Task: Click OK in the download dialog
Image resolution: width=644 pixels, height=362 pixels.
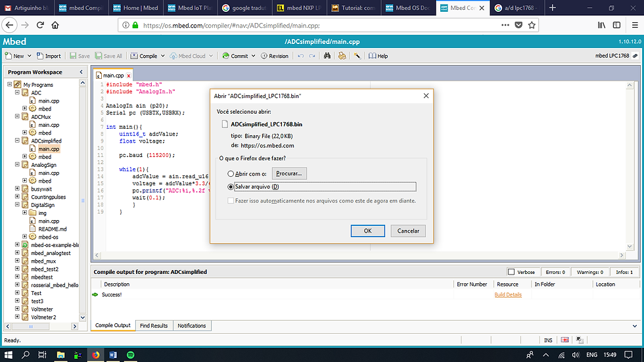Action: 367,231
